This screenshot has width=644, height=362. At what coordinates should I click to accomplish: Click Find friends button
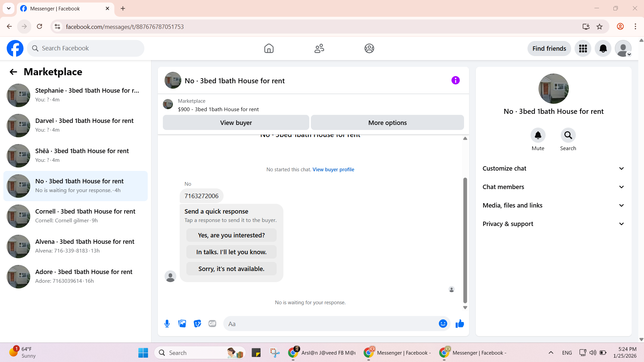point(549,48)
